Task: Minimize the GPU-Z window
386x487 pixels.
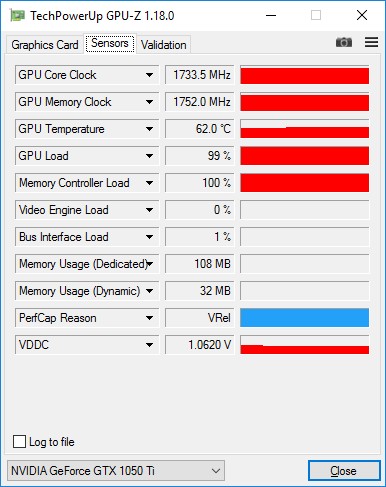Action: [x=271, y=15]
